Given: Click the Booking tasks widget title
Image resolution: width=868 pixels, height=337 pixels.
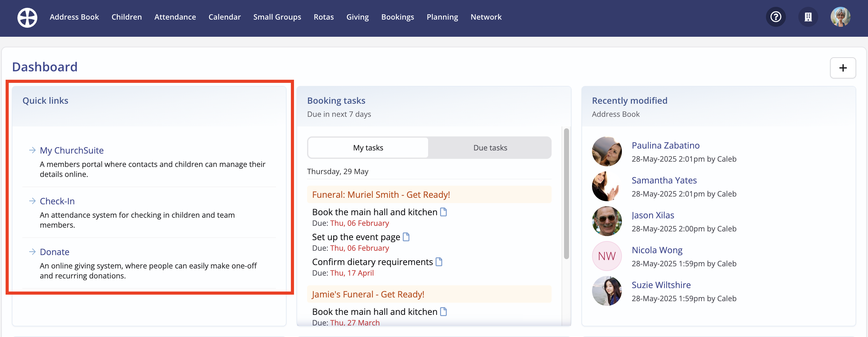Looking at the screenshot, I should (x=336, y=101).
